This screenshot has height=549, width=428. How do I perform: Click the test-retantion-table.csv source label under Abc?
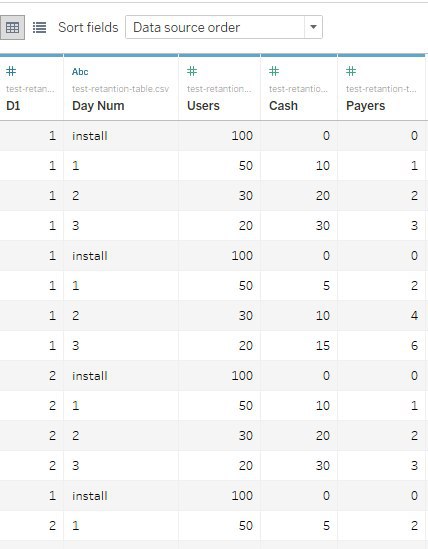coord(120,89)
